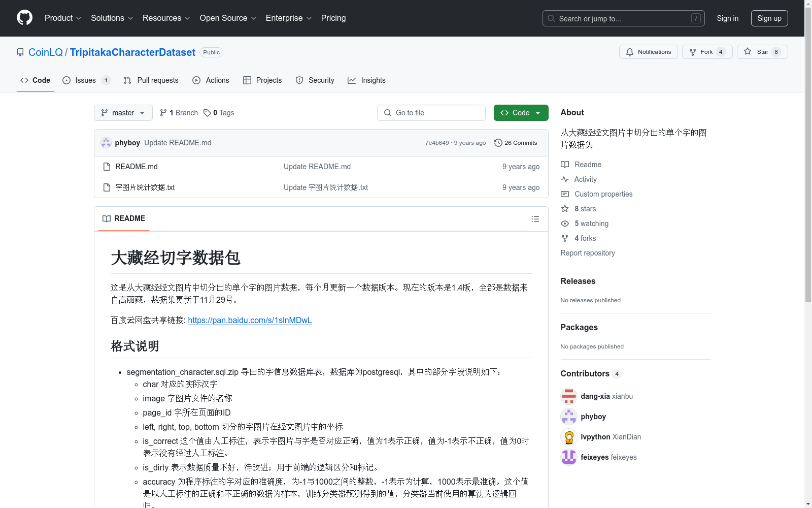The image size is (812, 508).
Task: Open the Readme link in About
Action: coord(581,165)
